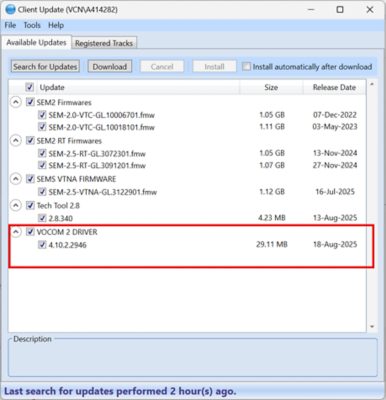Image resolution: width=386 pixels, height=400 pixels.
Task: Uncheck SEM-2.0-VTC-GL.10018101.fmw checkbox
Action: 42,127
